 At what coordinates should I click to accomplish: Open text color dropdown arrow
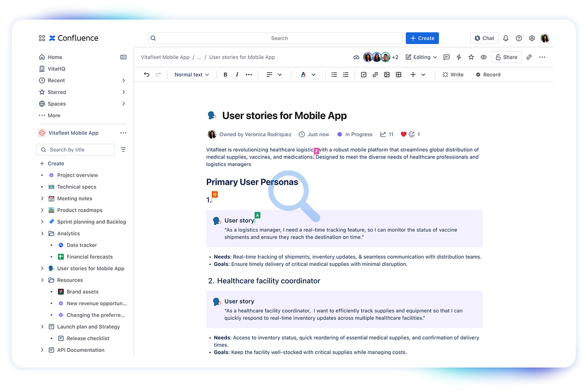tap(314, 75)
